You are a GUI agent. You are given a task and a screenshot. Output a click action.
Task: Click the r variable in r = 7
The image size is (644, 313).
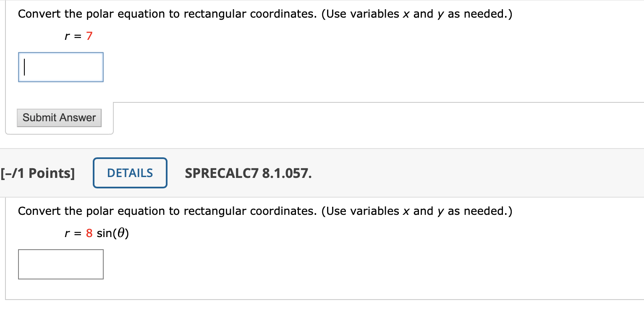[66, 37]
